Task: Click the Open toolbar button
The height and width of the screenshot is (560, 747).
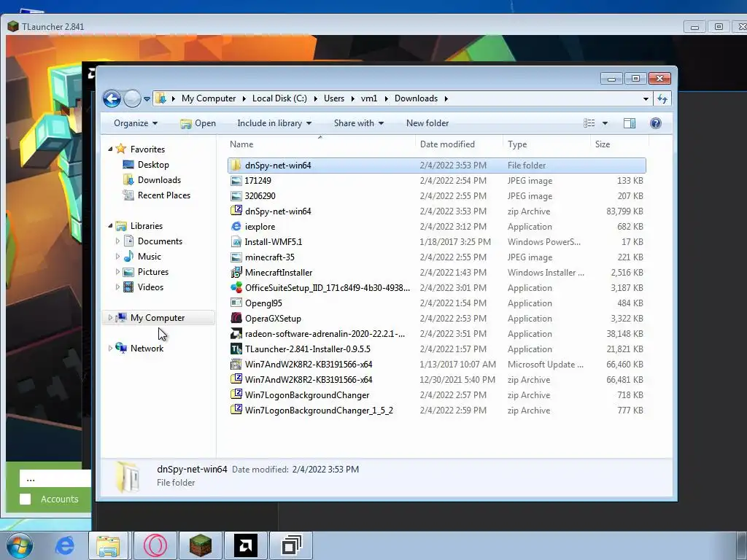Action: (198, 123)
